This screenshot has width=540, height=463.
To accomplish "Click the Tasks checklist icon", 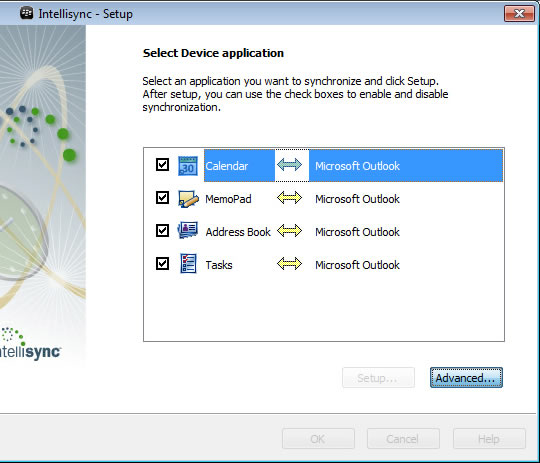I will click(x=188, y=264).
